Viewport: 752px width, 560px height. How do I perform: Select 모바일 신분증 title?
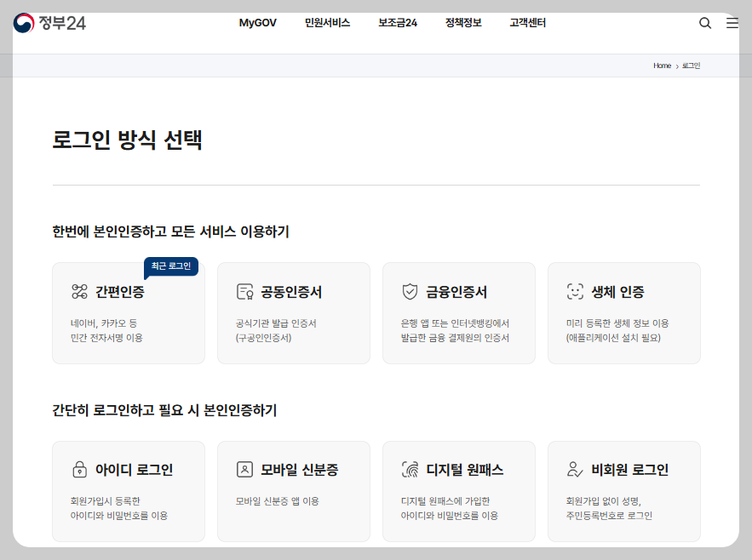tap(299, 470)
